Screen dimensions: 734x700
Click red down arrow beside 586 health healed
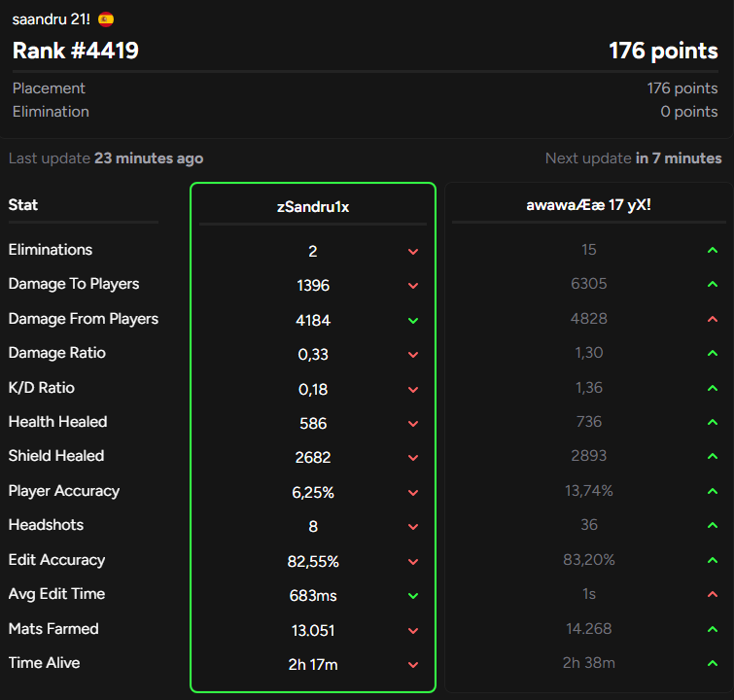point(413,424)
